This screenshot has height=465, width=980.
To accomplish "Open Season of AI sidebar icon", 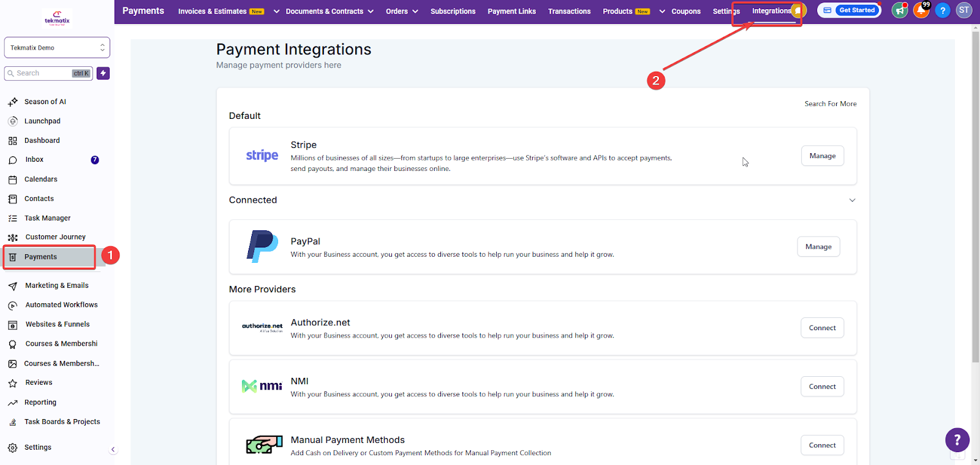I will 13,102.
